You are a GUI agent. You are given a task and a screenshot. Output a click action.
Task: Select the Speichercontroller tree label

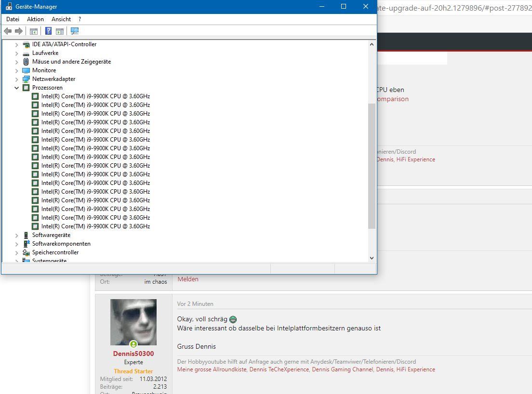55,252
